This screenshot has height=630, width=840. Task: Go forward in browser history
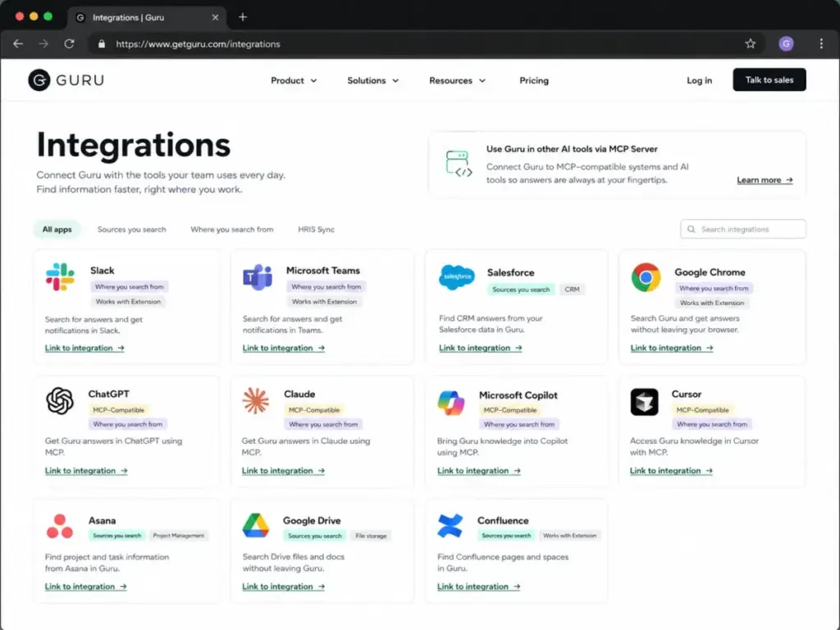(x=43, y=44)
